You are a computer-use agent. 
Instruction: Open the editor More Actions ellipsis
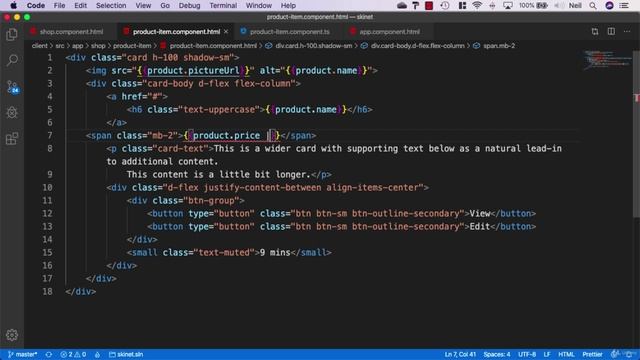click(x=627, y=31)
